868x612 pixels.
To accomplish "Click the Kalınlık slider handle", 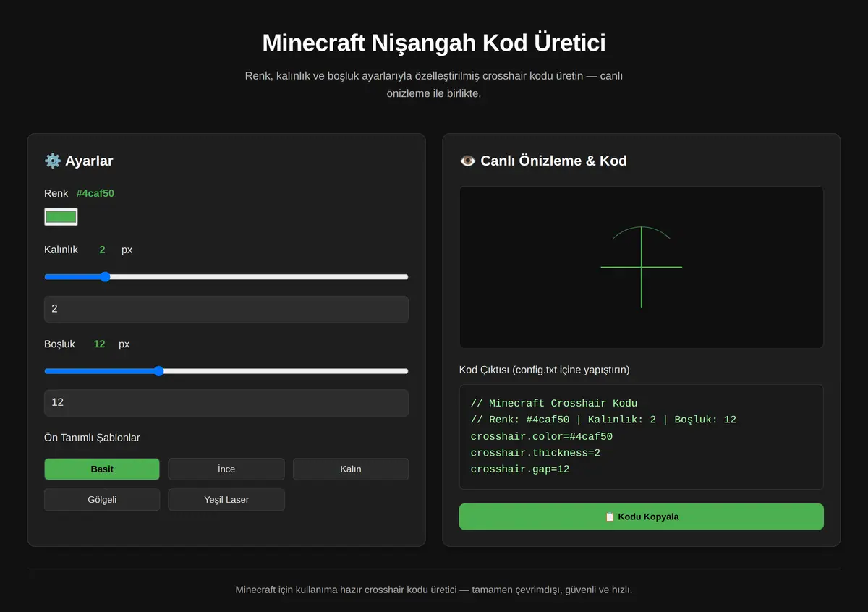I will tap(105, 276).
